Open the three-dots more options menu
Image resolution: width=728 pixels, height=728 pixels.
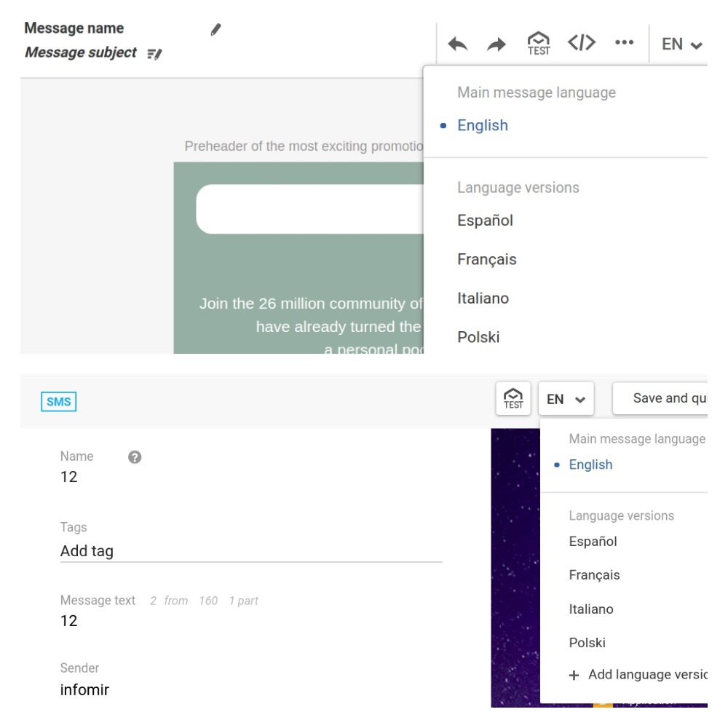click(624, 43)
